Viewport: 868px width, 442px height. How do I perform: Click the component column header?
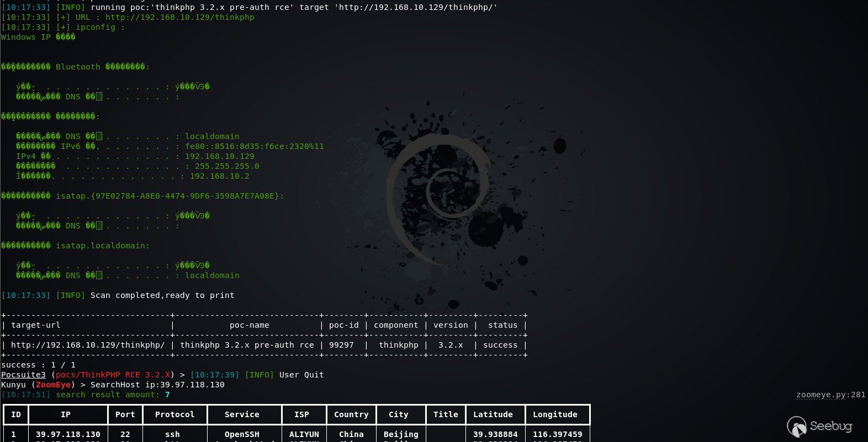click(x=396, y=325)
